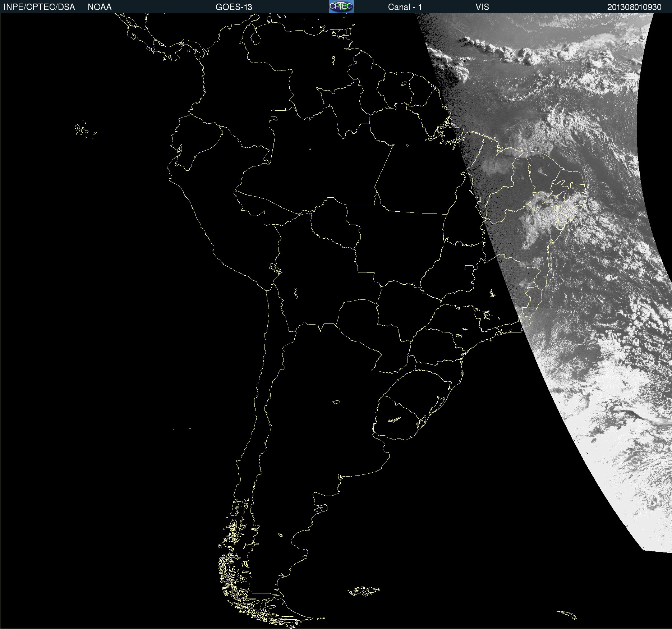Screen dimensions: 672x629
Task: Click the INPE/CPTEC/DSA header label
Action: pyautogui.click(x=39, y=7)
